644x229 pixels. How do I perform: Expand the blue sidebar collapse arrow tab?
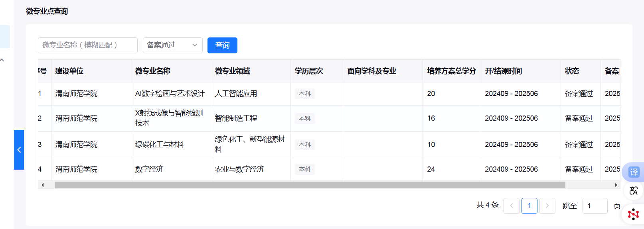click(x=19, y=150)
